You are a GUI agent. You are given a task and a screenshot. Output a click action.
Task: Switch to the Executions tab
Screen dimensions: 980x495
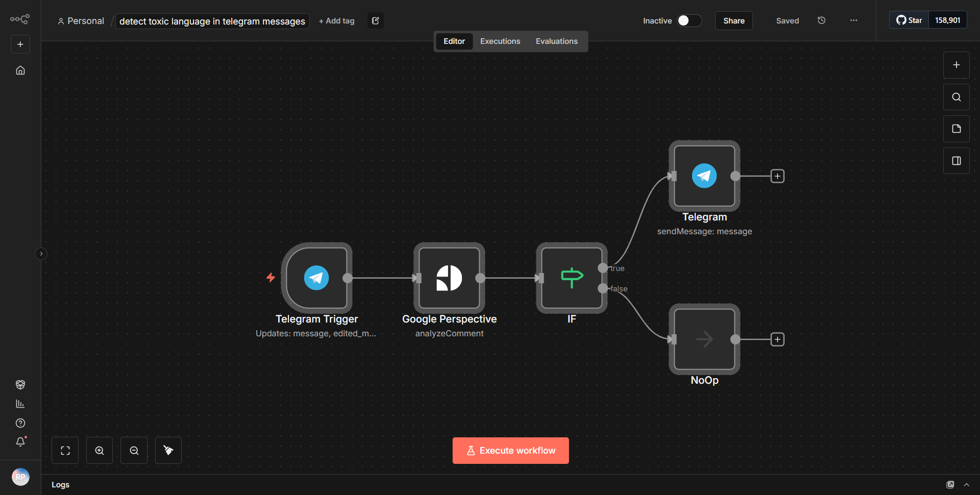(500, 41)
